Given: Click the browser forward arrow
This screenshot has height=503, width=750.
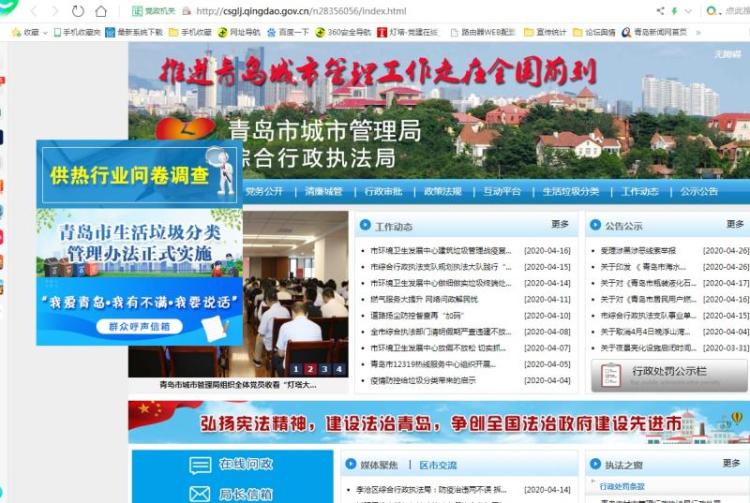Looking at the screenshot, I should [x=55, y=11].
